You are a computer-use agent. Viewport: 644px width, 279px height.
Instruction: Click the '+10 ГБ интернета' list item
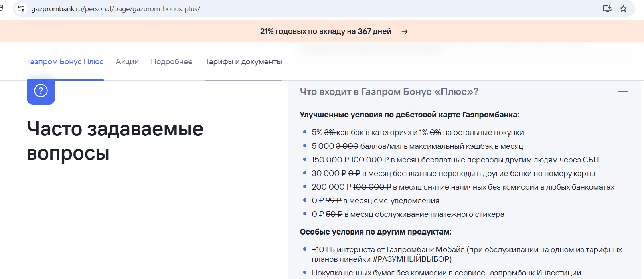click(x=466, y=254)
